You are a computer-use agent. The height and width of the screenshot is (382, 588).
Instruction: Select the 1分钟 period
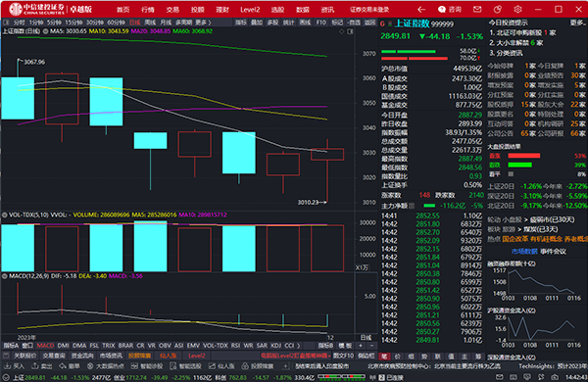(x=36, y=23)
